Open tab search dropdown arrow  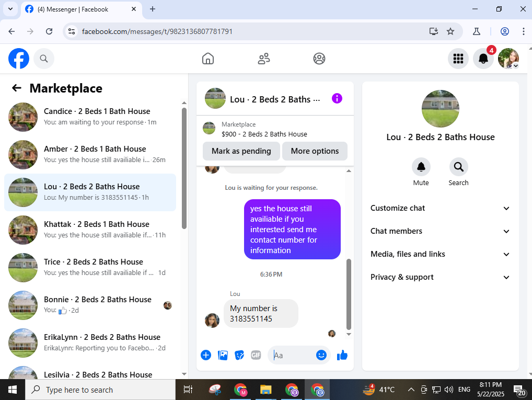pyautogui.click(x=10, y=9)
